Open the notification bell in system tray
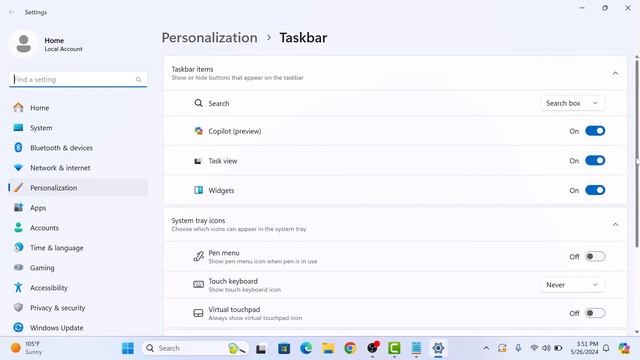640x360 pixels. [606, 348]
